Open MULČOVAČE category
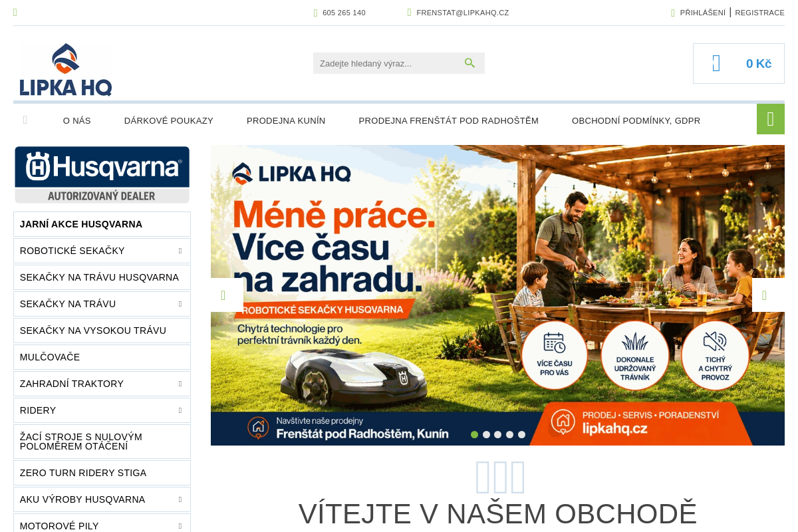The width and height of the screenshot is (798, 532). coord(102,357)
